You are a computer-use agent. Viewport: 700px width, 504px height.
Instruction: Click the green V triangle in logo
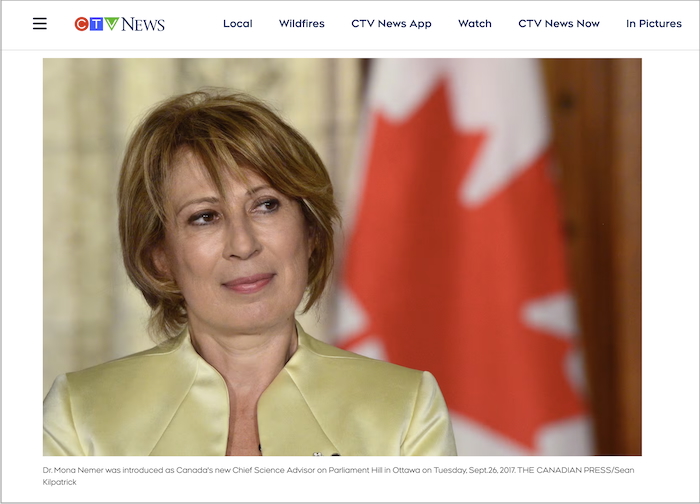click(x=112, y=24)
